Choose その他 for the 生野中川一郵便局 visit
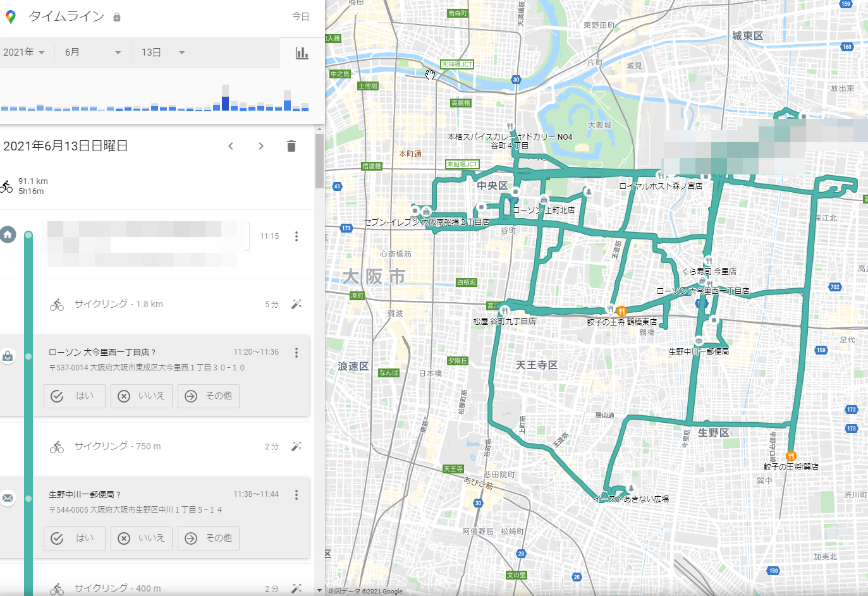 coord(209,538)
